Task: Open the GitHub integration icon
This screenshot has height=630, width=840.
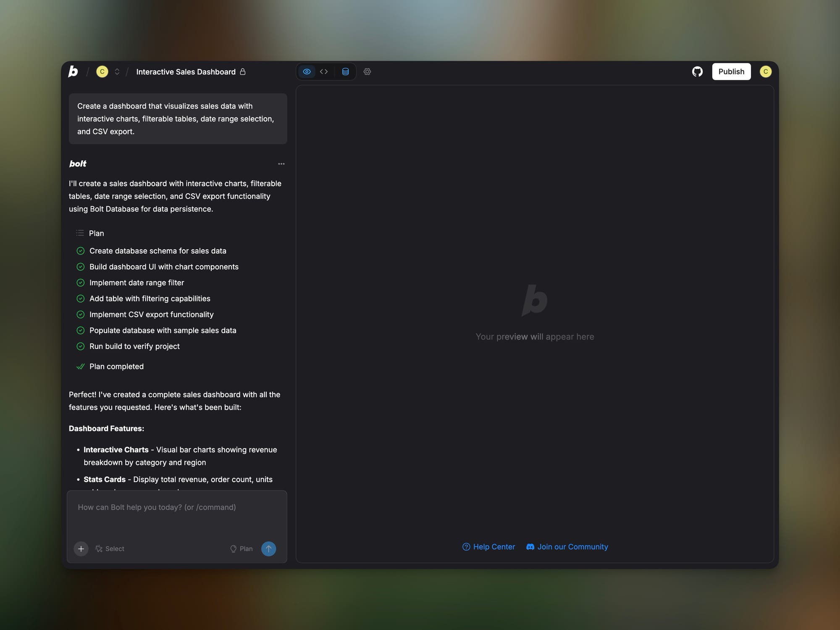Action: pos(697,71)
